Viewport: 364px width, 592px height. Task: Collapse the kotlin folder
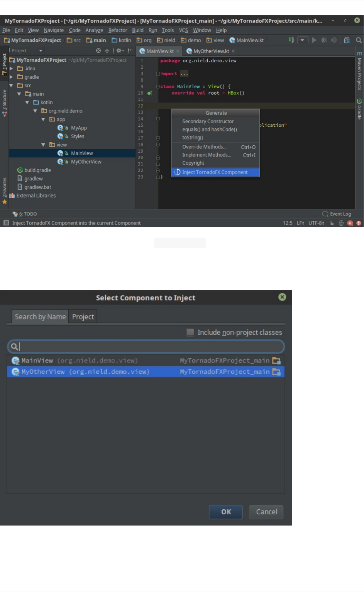(x=27, y=102)
